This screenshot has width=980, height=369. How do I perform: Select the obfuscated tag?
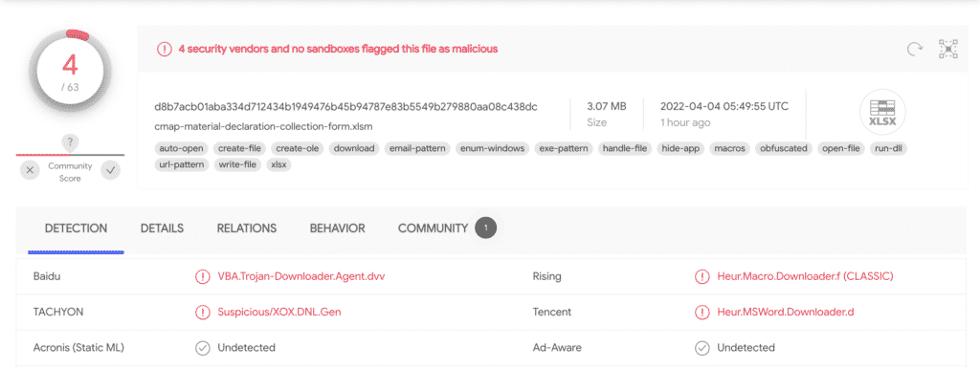tap(784, 148)
